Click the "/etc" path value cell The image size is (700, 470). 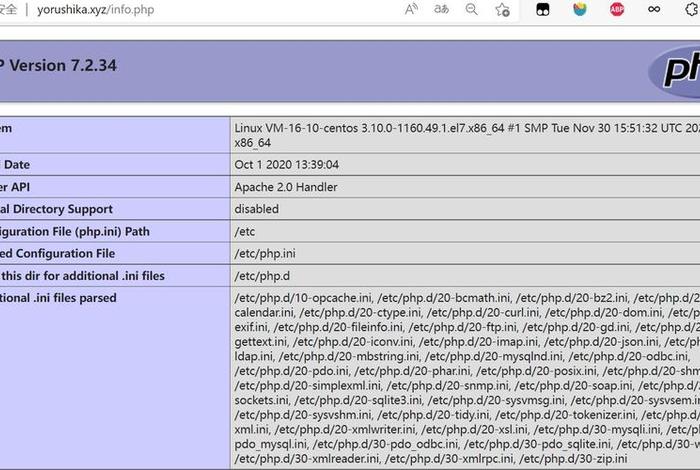465,231
